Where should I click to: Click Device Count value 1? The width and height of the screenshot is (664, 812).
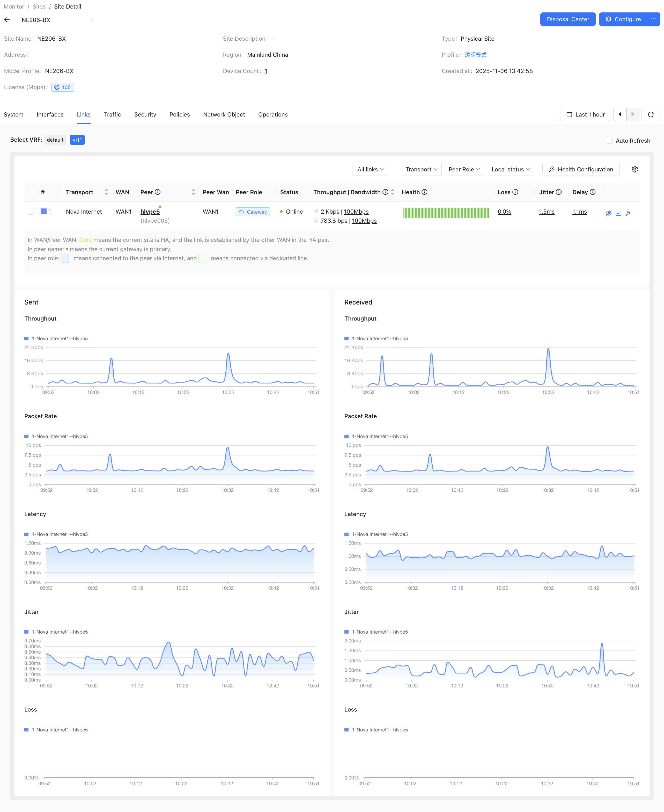[266, 71]
